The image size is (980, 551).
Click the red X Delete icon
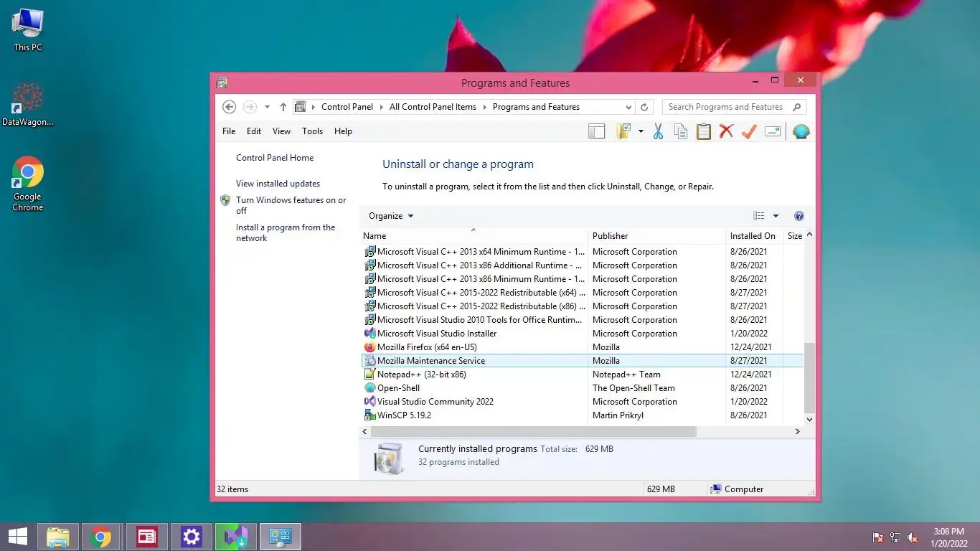pyautogui.click(x=727, y=131)
